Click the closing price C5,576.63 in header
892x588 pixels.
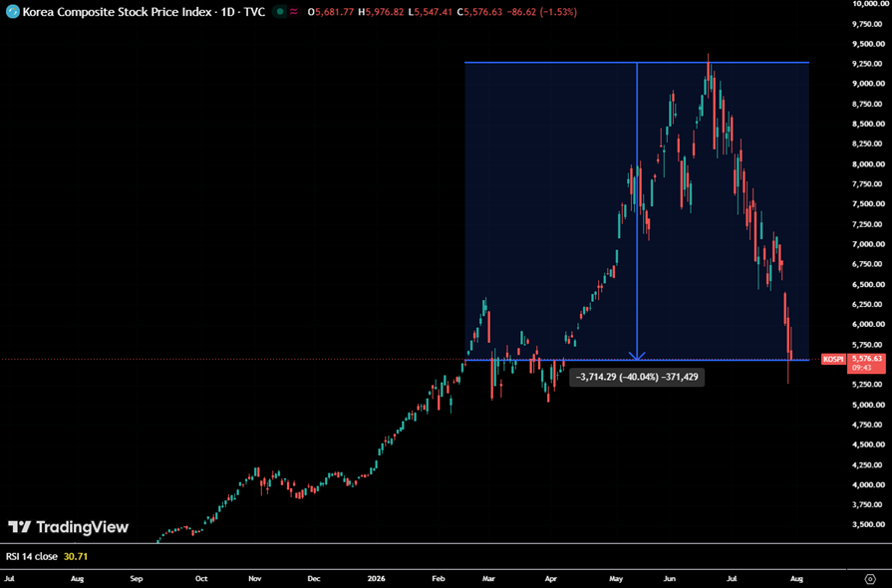click(x=479, y=11)
